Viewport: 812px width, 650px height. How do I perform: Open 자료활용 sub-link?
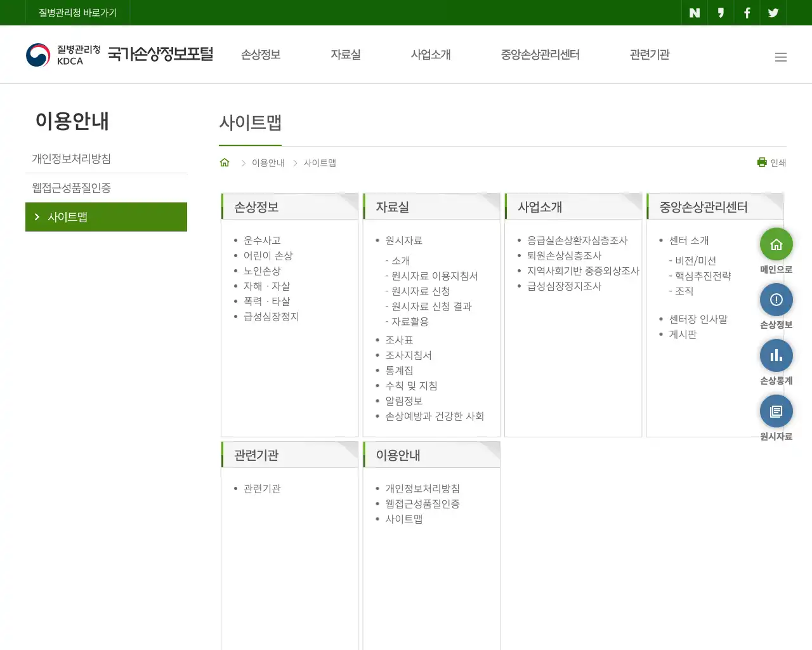[x=407, y=322]
